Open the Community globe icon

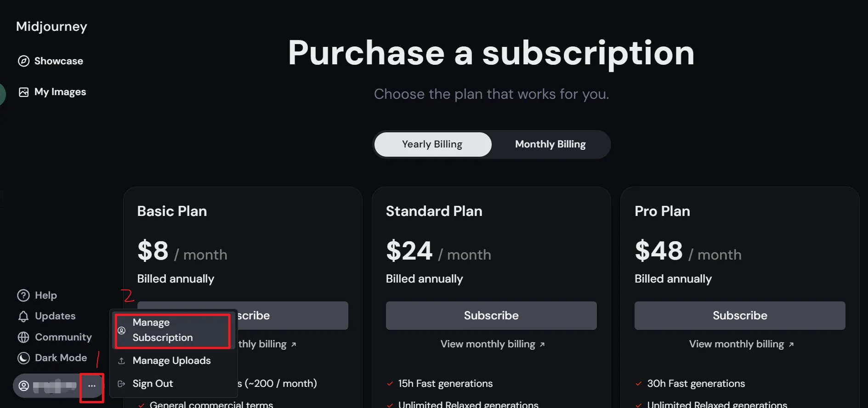pos(23,337)
